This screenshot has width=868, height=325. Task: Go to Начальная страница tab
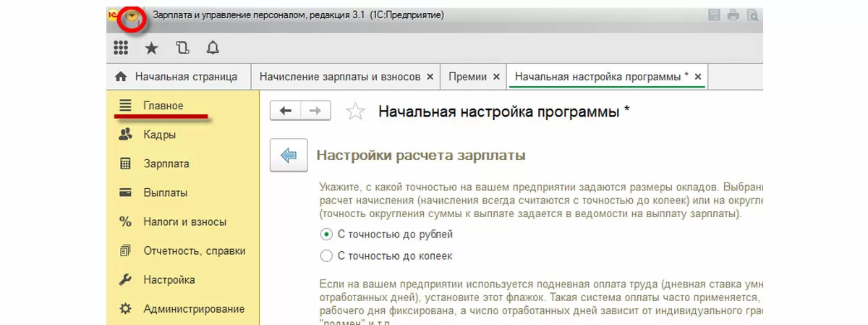coord(177,76)
